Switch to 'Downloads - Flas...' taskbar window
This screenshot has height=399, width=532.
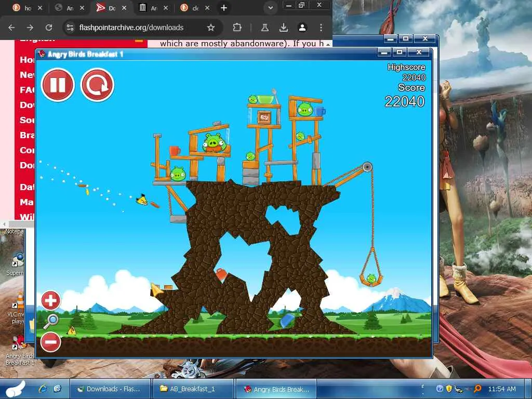[x=110, y=389]
